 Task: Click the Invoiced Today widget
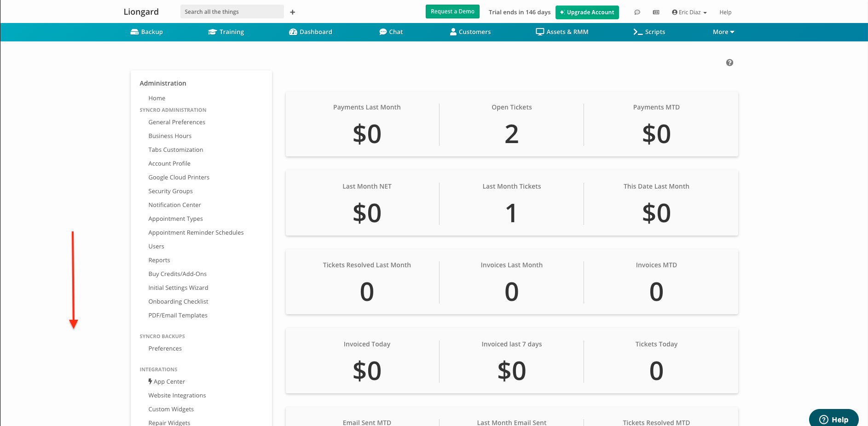[367, 362]
